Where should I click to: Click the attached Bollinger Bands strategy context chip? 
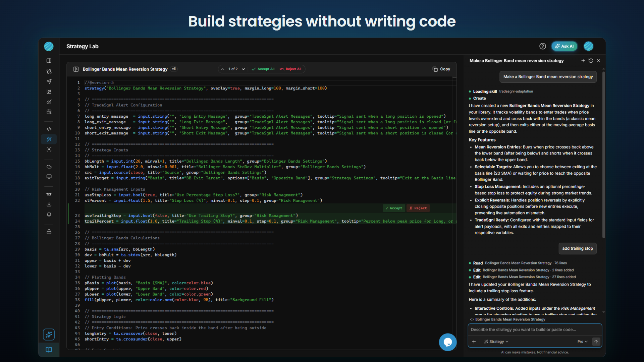507,319
